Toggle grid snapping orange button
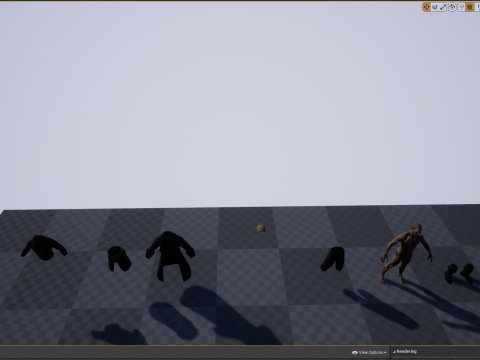This screenshot has width=480, height=360. point(470,7)
